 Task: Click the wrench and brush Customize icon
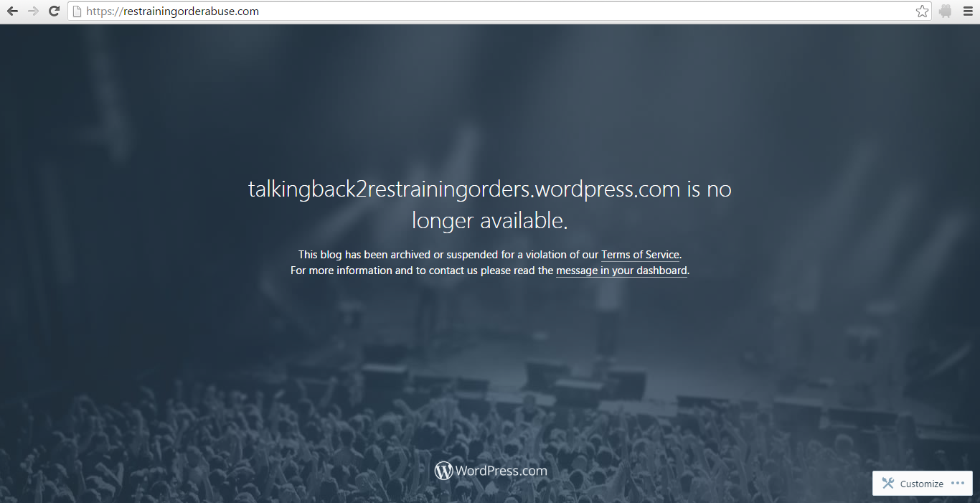[x=888, y=483]
